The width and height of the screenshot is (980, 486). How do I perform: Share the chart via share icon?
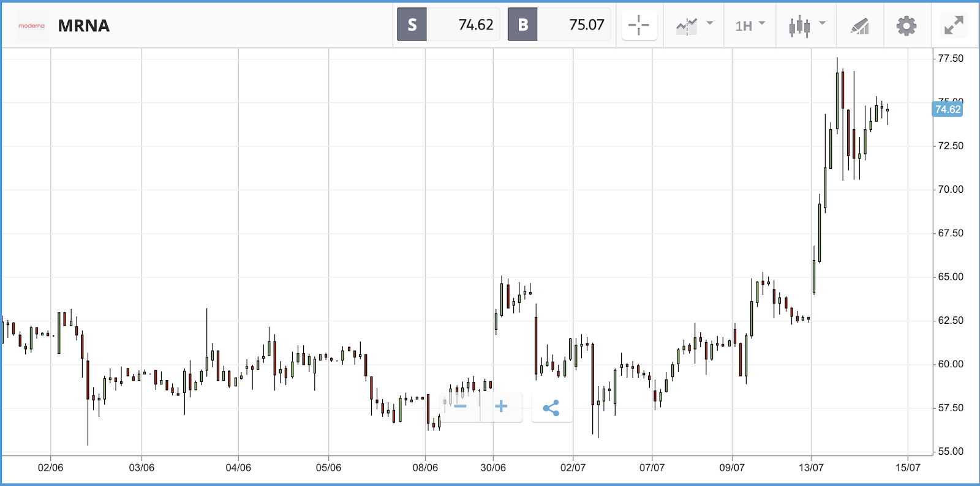(552, 408)
